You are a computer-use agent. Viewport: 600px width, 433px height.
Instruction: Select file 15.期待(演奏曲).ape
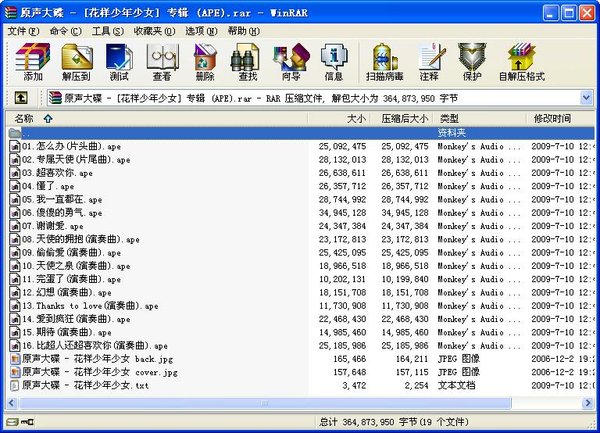point(67,332)
